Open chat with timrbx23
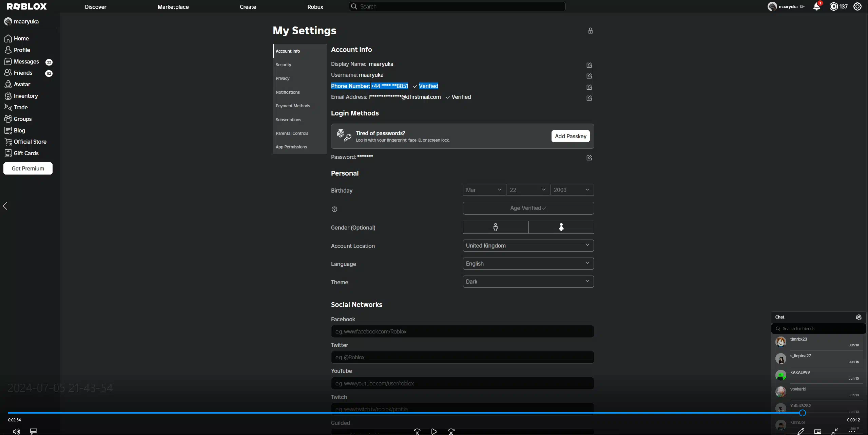 click(x=818, y=342)
